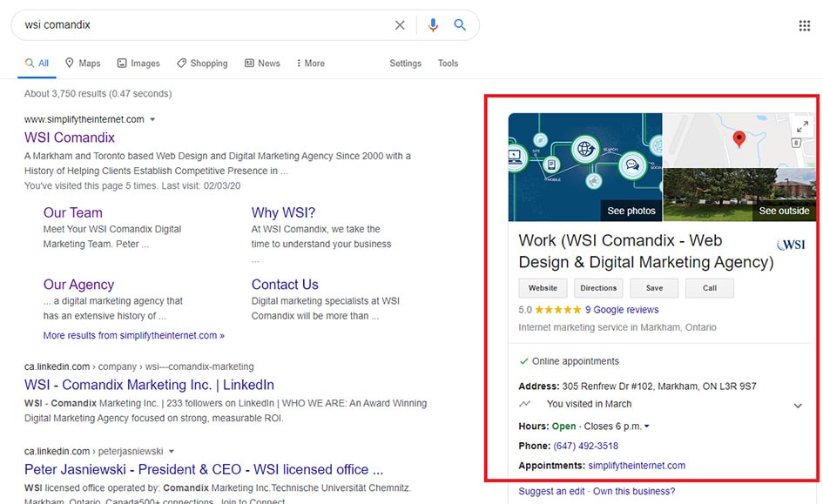This screenshot has height=504, width=823.
Task: Click Suggest an edit
Action: click(x=551, y=492)
